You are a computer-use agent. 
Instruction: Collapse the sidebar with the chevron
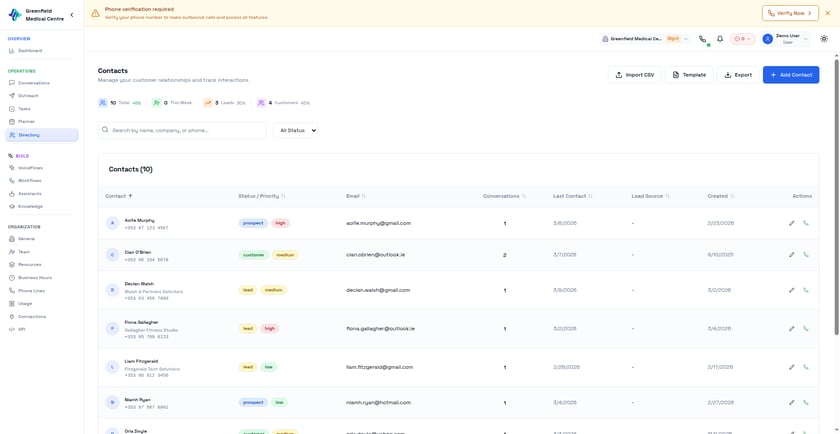click(72, 15)
